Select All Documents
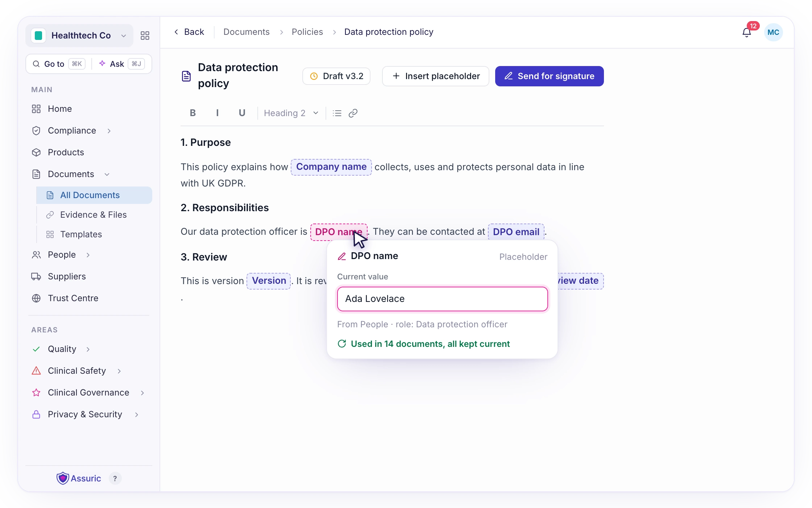This screenshot has width=812, height=508. pos(94,195)
